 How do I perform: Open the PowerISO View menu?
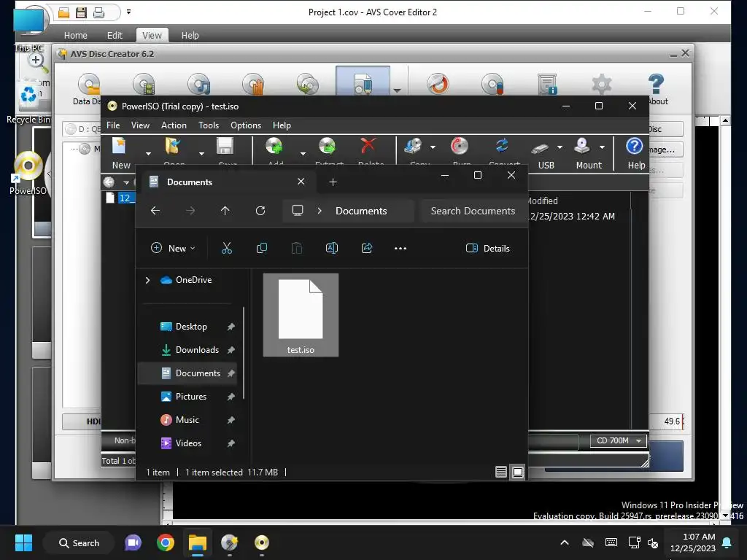click(140, 125)
